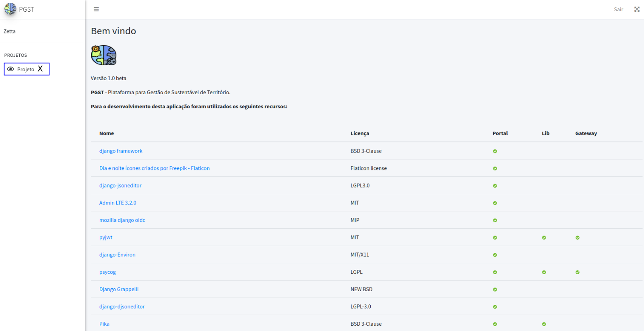644x331 pixels.
Task: Click Gateway check icon in psycog row
Action: coord(577,272)
